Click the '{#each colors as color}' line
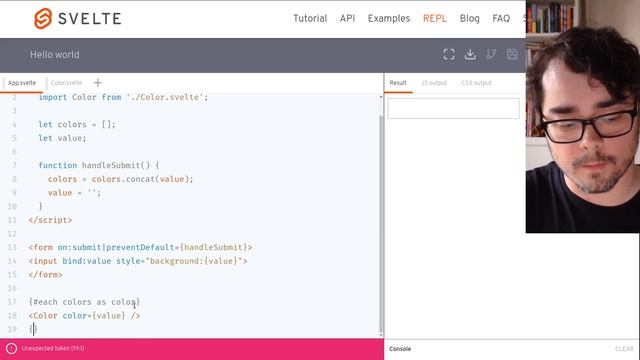640x360 pixels. click(84, 302)
